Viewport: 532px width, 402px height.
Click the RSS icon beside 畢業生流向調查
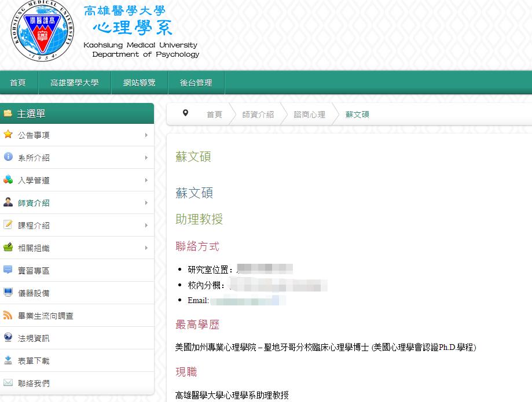(8, 315)
